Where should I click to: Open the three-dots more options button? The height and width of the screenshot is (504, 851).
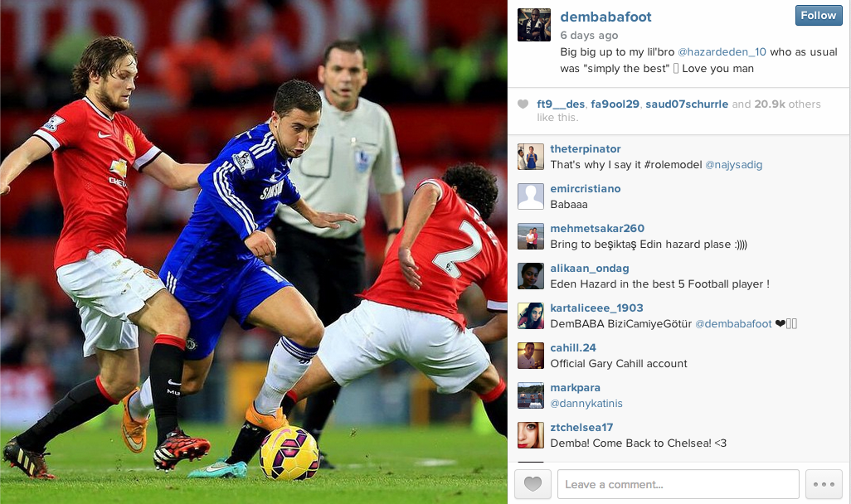[x=824, y=484]
